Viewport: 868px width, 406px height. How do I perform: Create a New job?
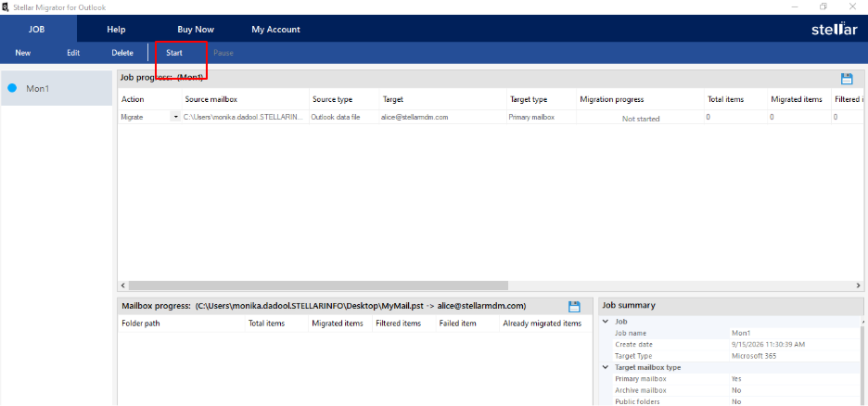pyautogui.click(x=22, y=53)
